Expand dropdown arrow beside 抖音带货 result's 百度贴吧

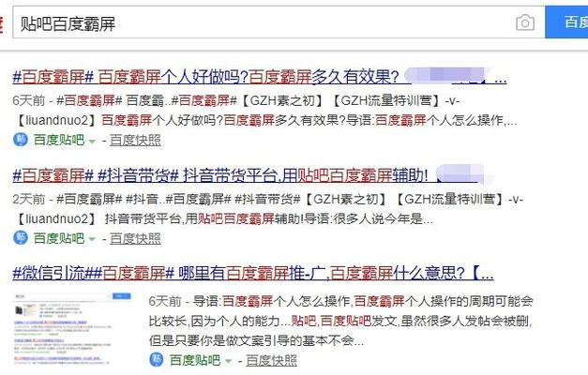(92, 240)
